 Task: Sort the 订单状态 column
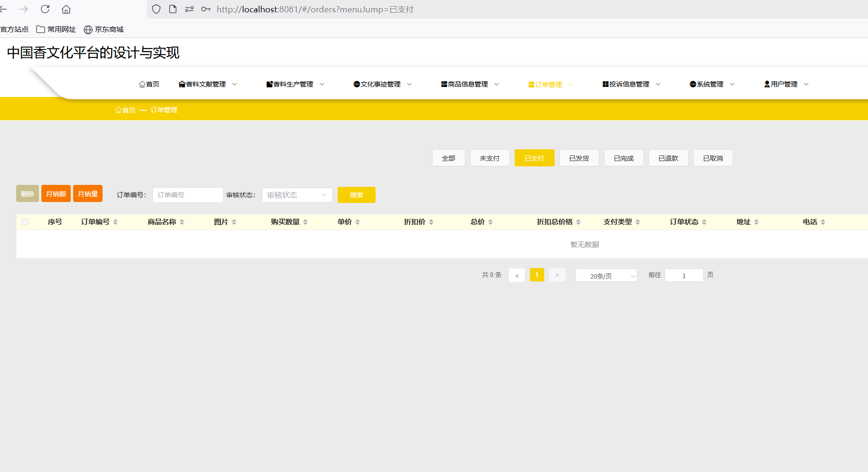click(x=704, y=222)
